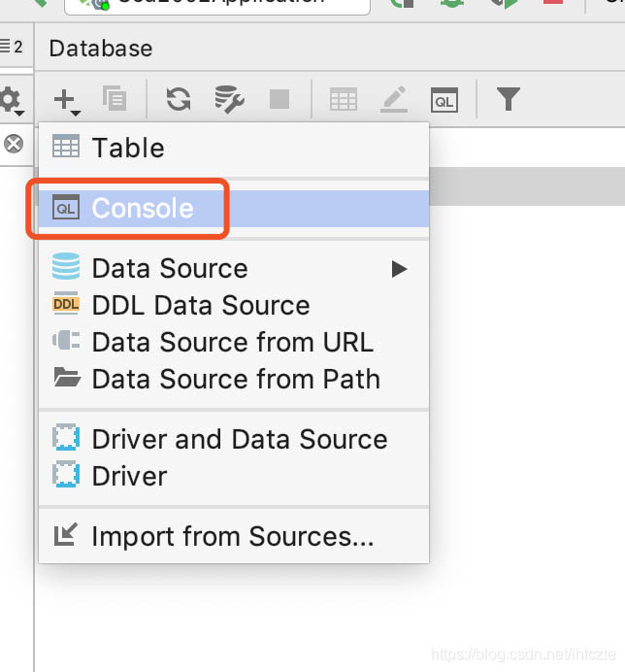Choose Data Source from URL
Screen dimensions: 625x672
[x=232, y=343]
